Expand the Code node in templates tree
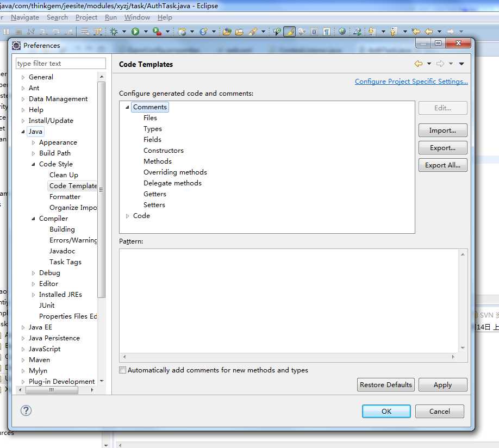The width and height of the screenshot is (499, 448). pos(127,216)
